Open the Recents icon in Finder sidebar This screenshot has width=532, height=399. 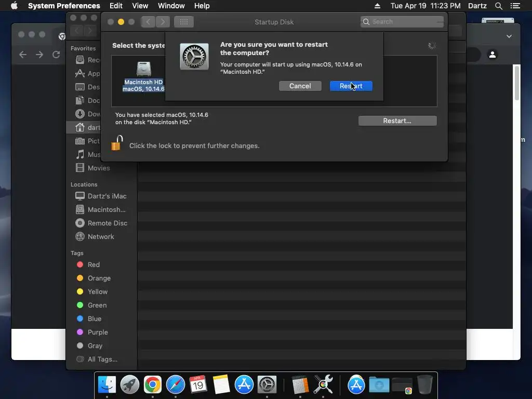coord(79,60)
